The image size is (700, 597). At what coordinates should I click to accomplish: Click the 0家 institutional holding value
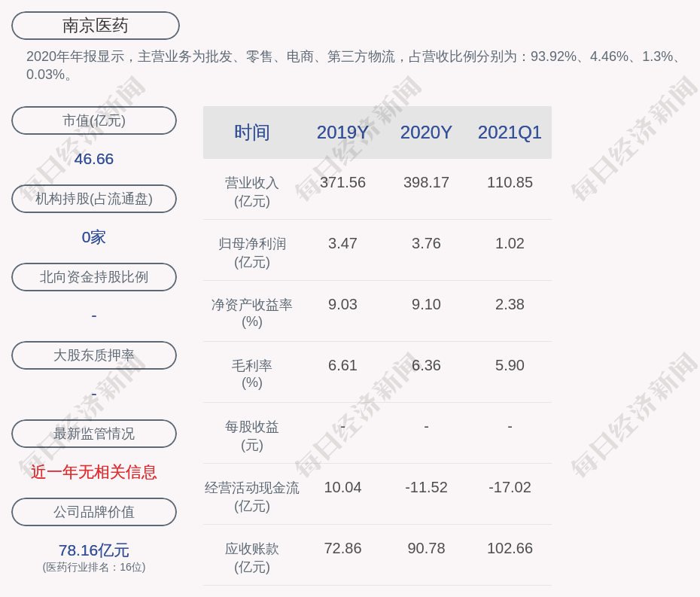point(94,237)
